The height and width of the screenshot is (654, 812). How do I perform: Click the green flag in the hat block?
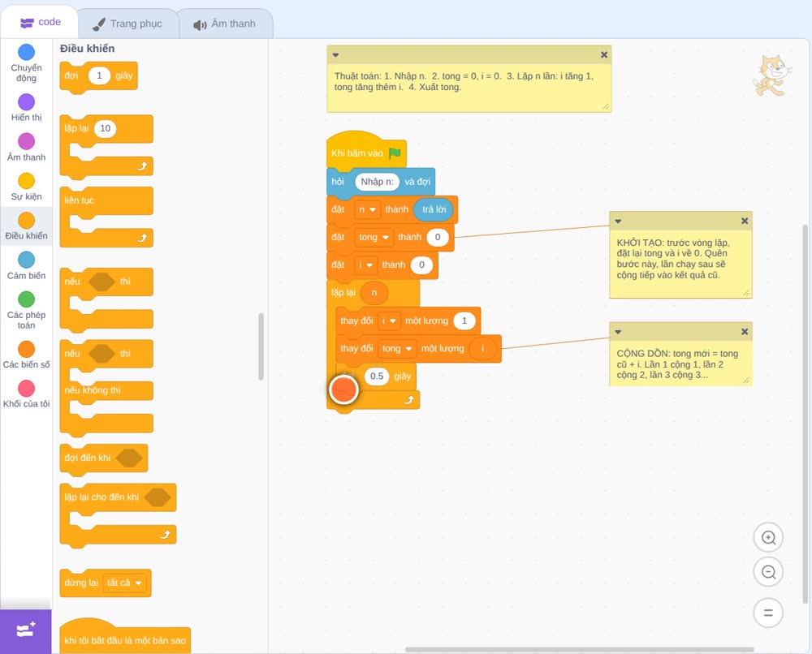pyautogui.click(x=395, y=153)
